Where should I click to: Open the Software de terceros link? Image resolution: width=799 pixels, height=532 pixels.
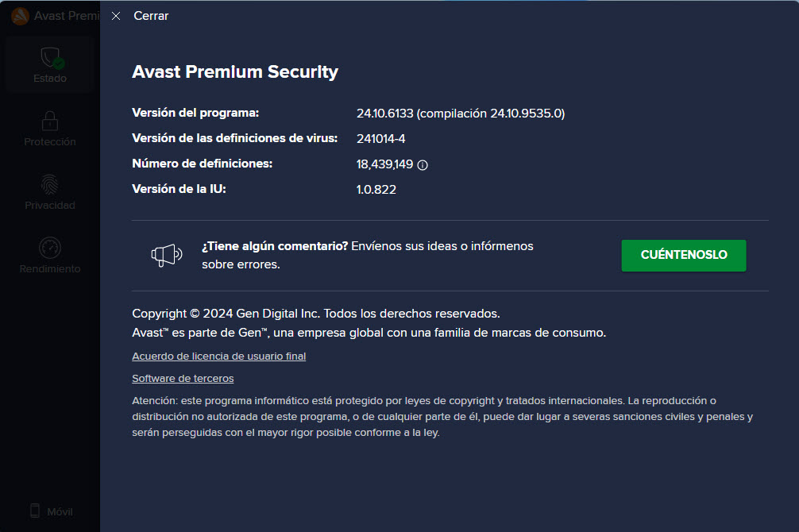[x=183, y=379]
